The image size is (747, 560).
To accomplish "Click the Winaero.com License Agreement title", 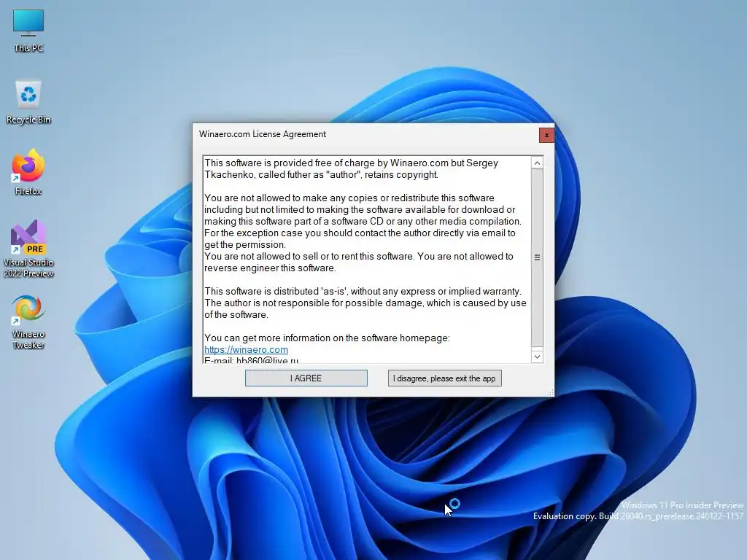I will pyautogui.click(x=263, y=134).
